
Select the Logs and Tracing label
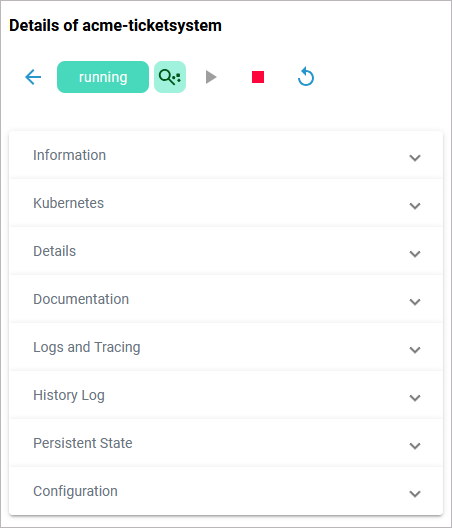click(87, 348)
